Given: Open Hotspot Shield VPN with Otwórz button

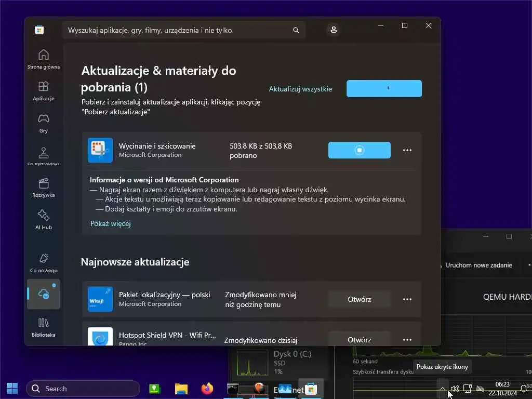Looking at the screenshot, I should coord(360,339).
